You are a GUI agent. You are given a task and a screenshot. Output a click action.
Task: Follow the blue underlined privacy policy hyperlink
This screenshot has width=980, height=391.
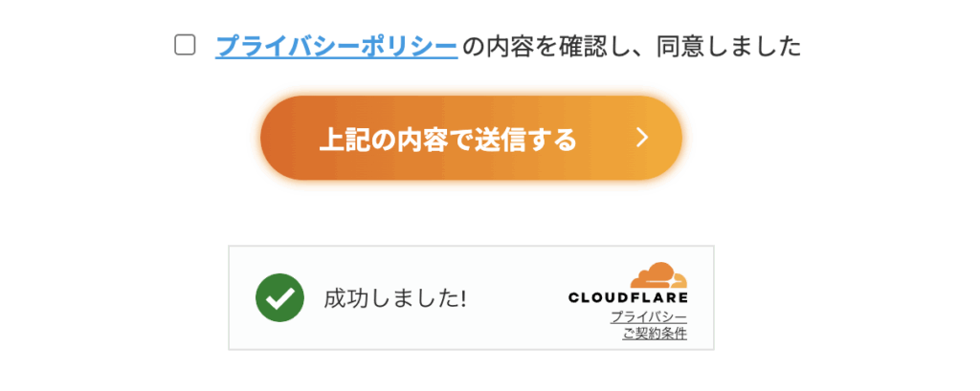pos(337,46)
